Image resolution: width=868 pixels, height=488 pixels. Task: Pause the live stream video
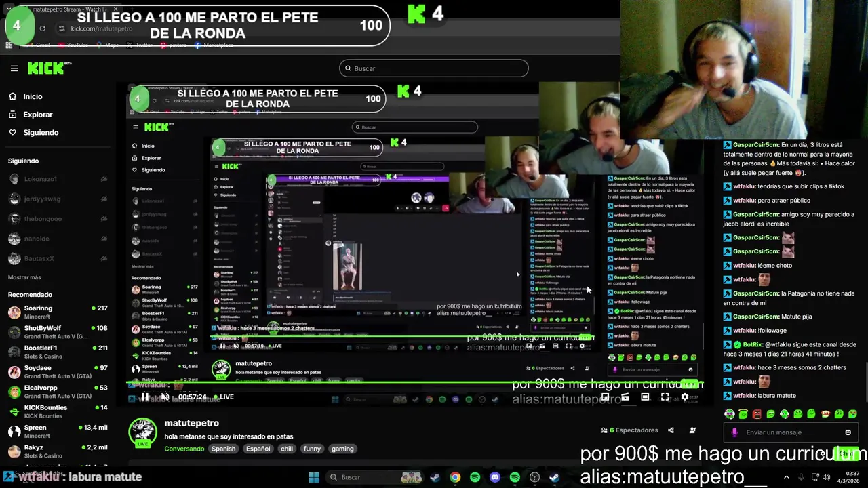[x=144, y=397]
